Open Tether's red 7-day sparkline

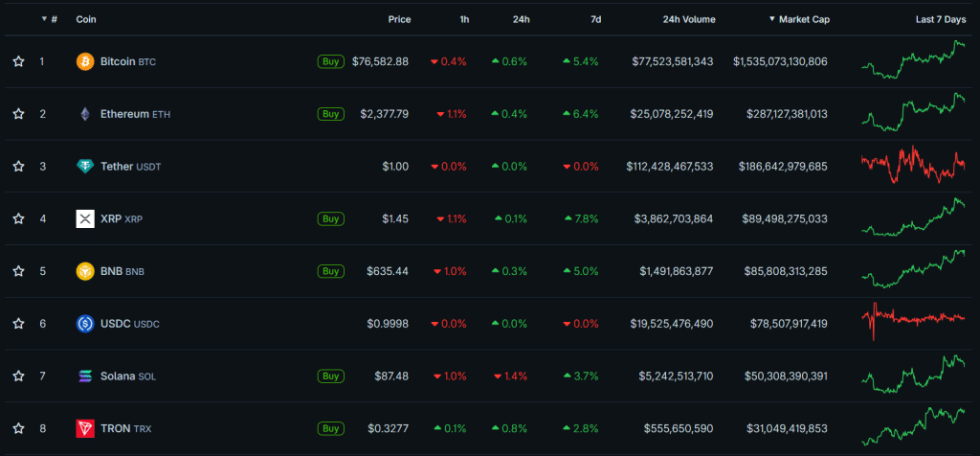pos(912,165)
